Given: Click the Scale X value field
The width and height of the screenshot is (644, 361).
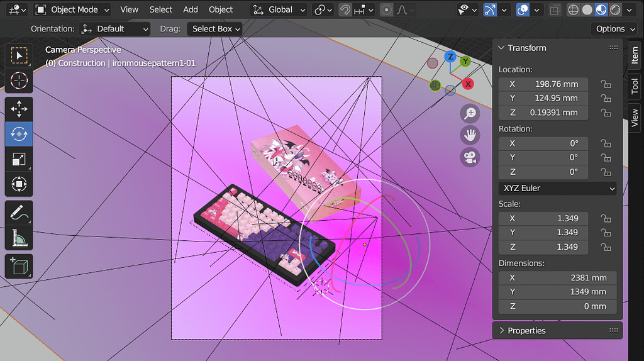Looking at the screenshot, I should (x=543, y=218).
